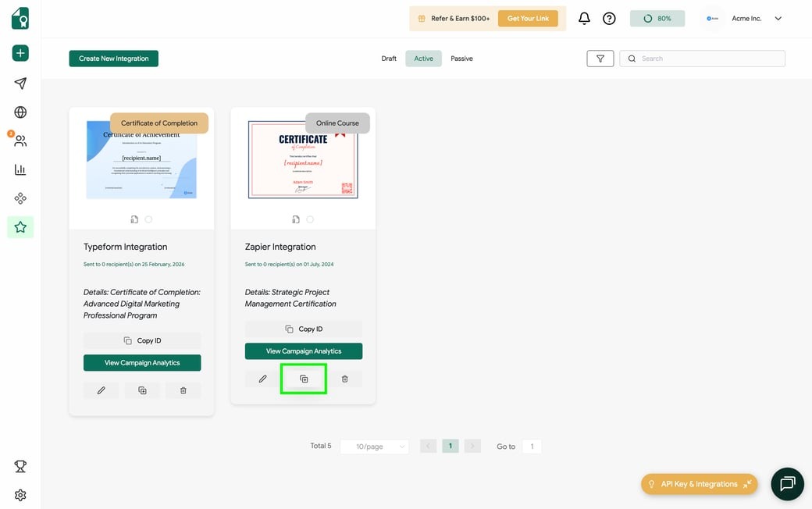Expand the Acme Inc. account dropdown
The image size is (812, 509).
778,19
